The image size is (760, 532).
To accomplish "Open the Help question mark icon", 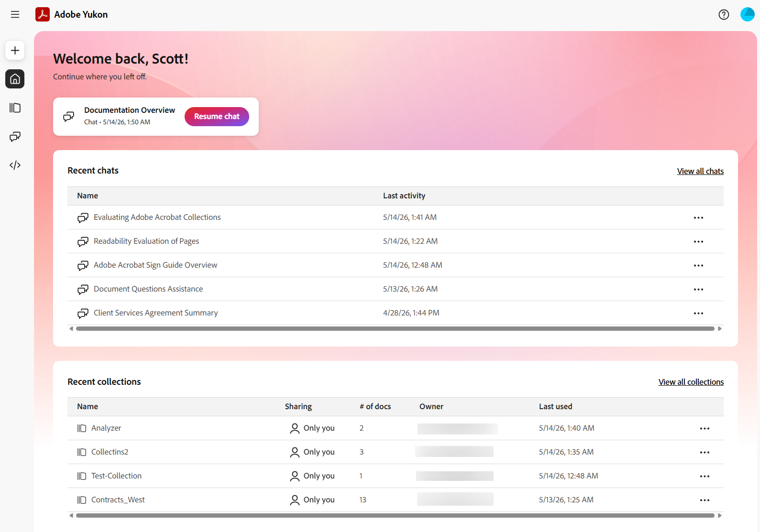I will point(724,14).
